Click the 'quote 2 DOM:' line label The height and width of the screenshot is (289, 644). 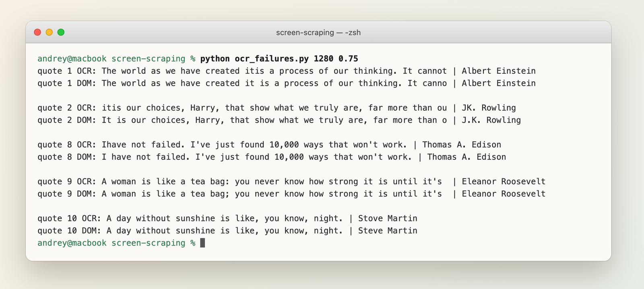[67, 120]
